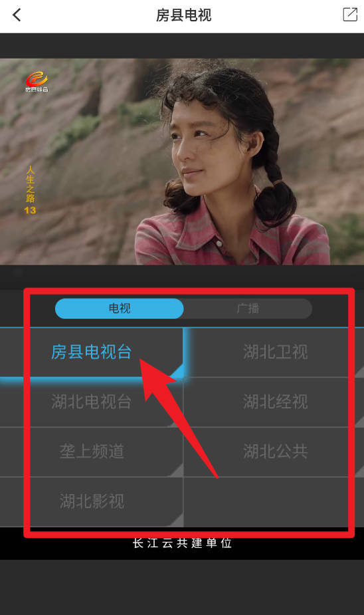The height and width of the screenshot is (615, 364).
Task: Open the 垄上频道 channel
Action: (x=91, y=451)
